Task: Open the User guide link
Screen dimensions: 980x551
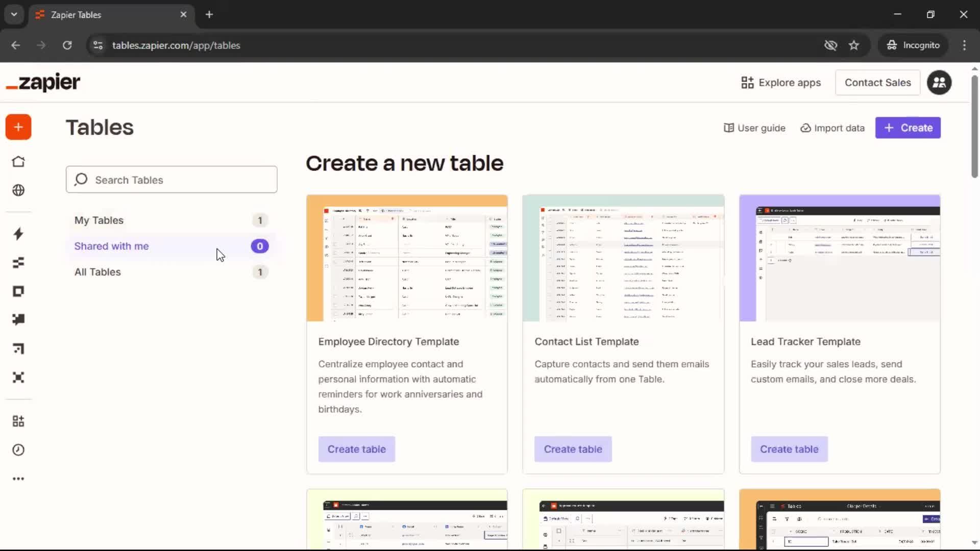Action: pos(754,128)
